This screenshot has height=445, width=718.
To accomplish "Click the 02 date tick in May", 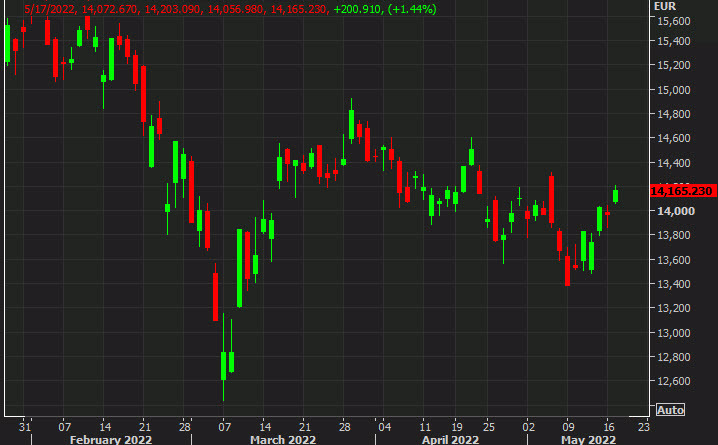I will click(x=528, y=427).
